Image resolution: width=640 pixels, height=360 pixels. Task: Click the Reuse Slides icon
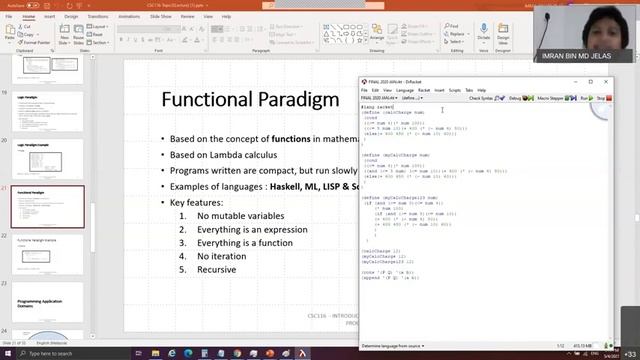(x=78, y=34)
